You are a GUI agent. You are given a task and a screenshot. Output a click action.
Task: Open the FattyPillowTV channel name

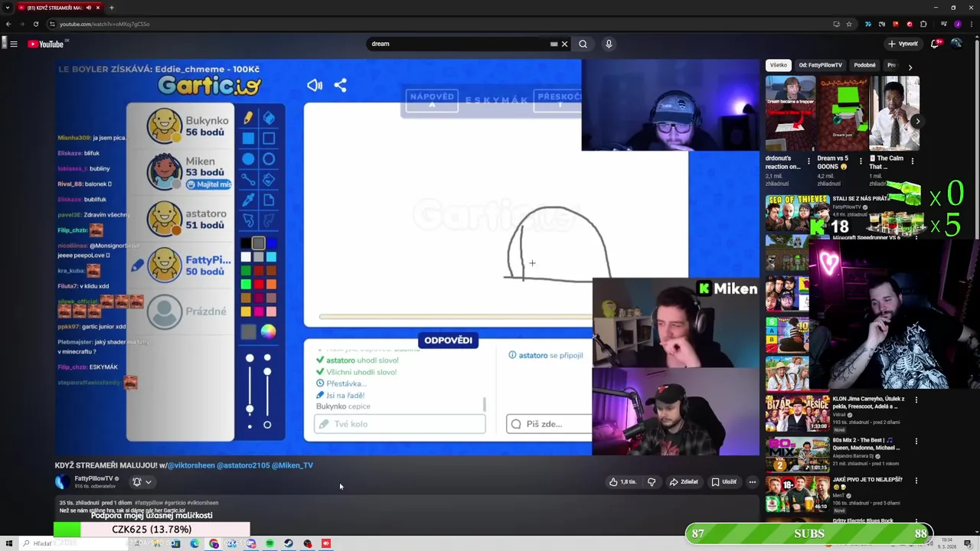pyautogui.click(x=93, y=478)
